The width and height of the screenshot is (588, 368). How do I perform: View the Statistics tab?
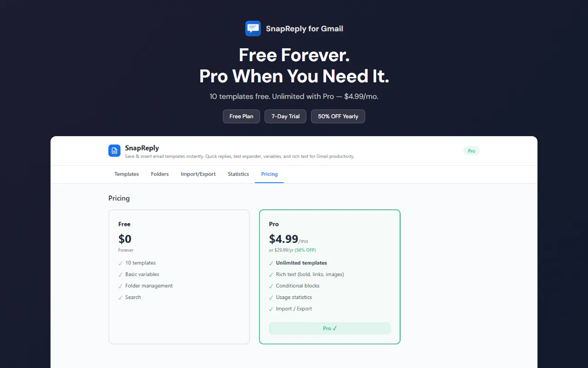pos(238,174)
